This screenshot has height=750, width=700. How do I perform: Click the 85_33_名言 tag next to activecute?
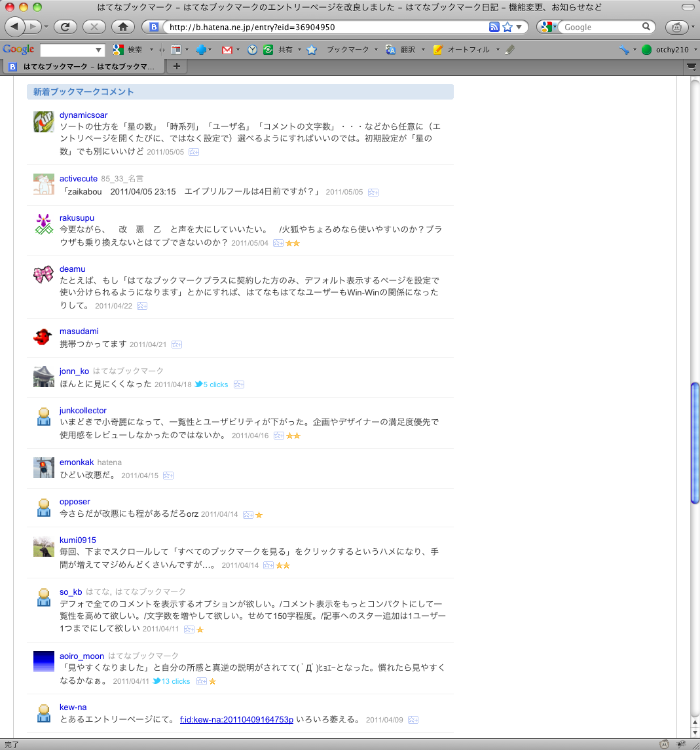[122, 179]
